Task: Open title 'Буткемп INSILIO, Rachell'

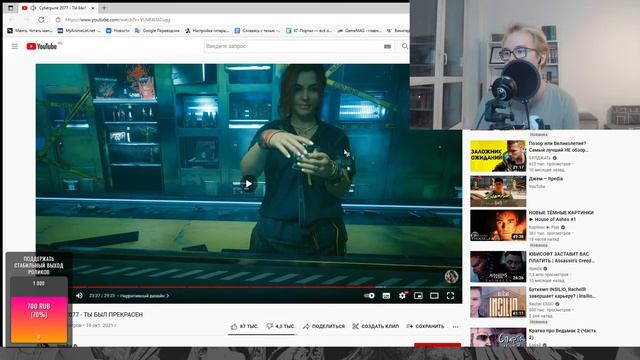Action: click(x=562, y=293)
